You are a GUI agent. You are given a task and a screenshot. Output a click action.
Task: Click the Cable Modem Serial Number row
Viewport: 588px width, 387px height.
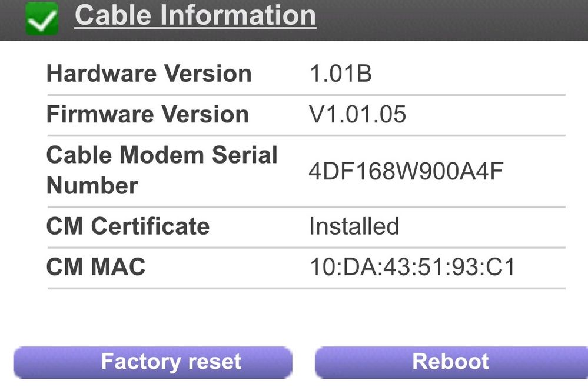(307, 171)
